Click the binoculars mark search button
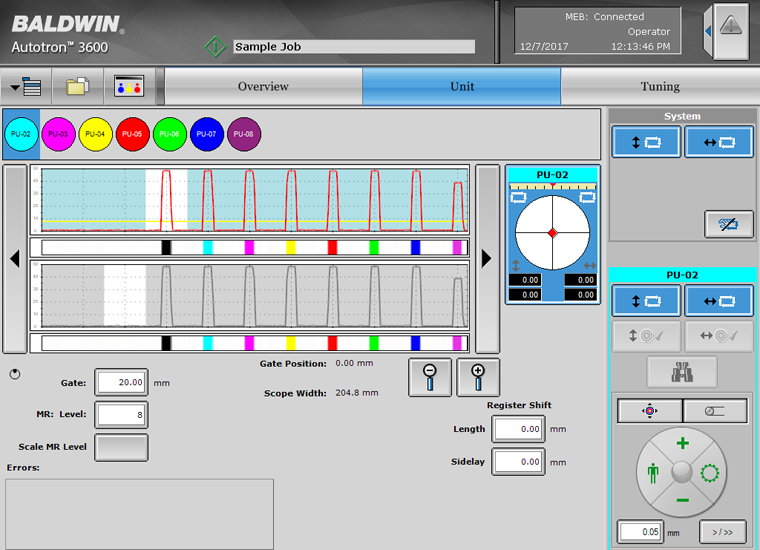Viewport: 760px width, 550px height. tap(682, 372)
